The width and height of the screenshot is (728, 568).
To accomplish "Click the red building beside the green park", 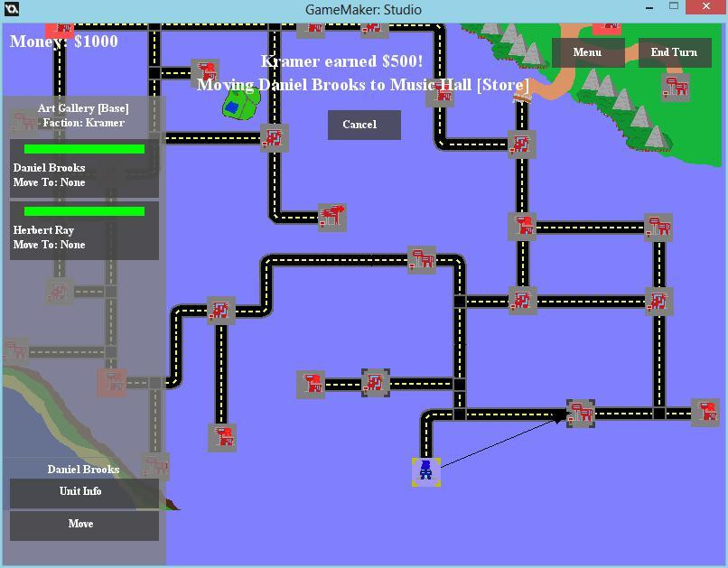I will [x=206, y=73].
